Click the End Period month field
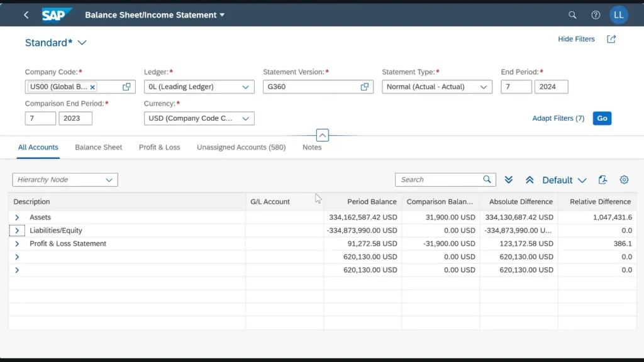The width and height of the screenshot is (644, 362). pos(516,87)
